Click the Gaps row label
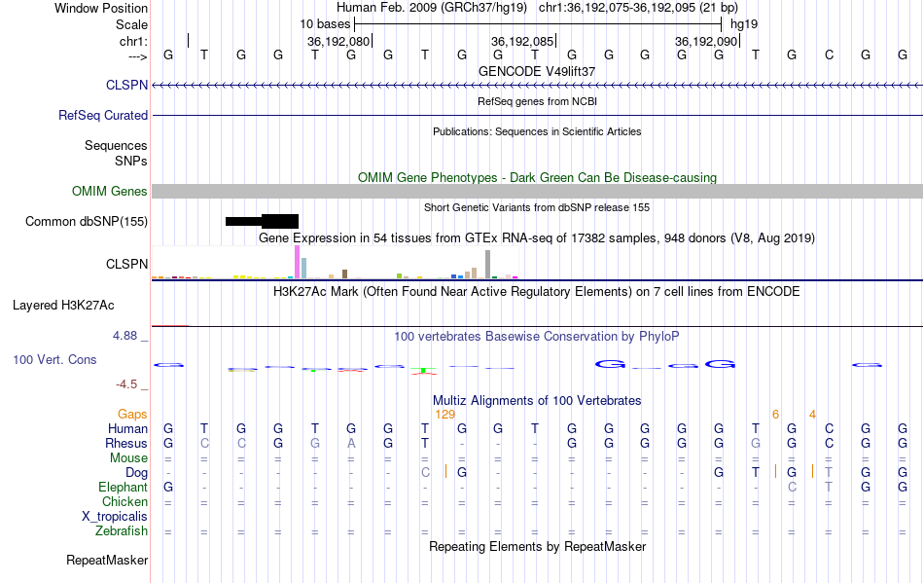Screen dimensions: 924x583 tap(132, 415)
